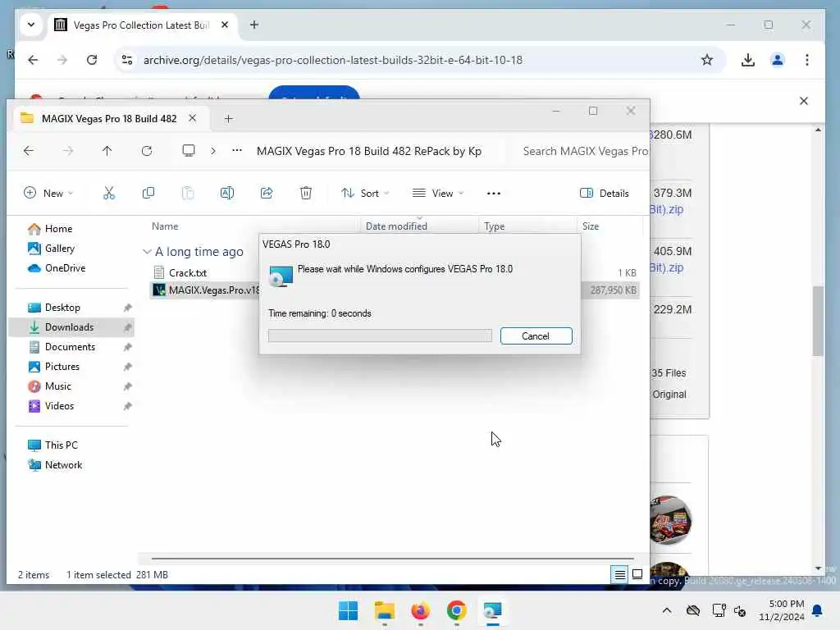This screenshot has height=630, width=840.
Task: Click the Chrome tab search down arrow
Action: [31, 25]
